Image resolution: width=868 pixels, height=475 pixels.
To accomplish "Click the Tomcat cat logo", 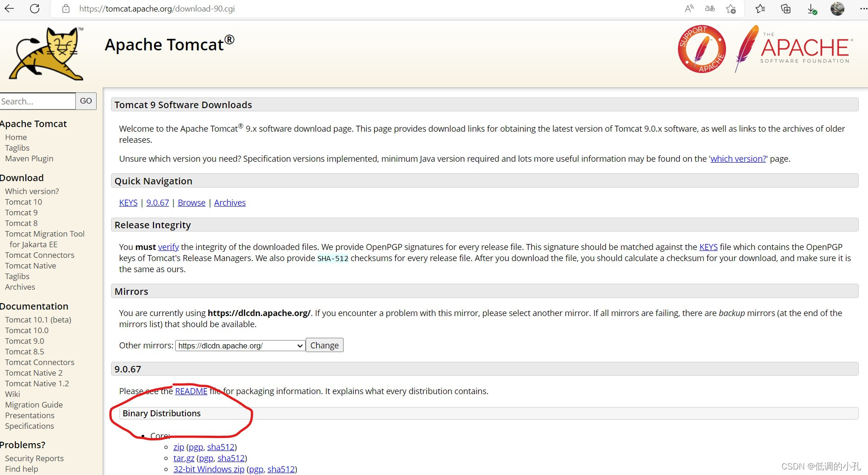I will click(46, 54).
